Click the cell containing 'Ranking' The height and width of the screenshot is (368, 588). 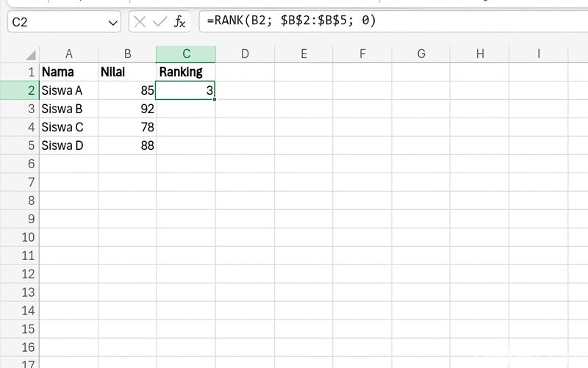[x=186, y=72]
